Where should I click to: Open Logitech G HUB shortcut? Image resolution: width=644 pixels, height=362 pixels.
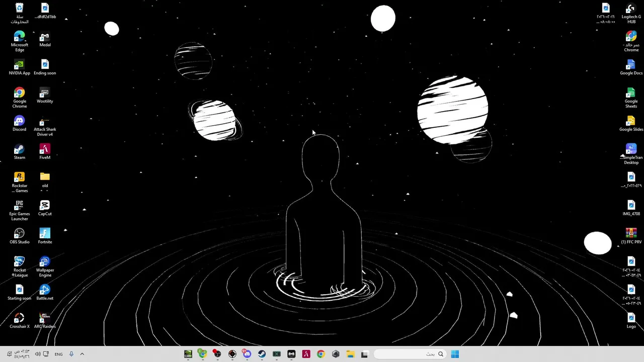pos(631,13)
